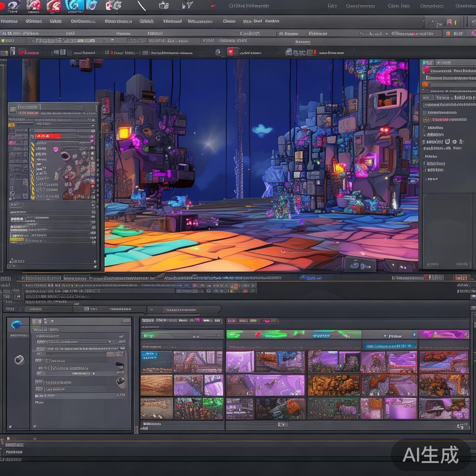The image size is (476, 476).
Task: Open the first menu item in the menu bar
Action: (8, 21)
